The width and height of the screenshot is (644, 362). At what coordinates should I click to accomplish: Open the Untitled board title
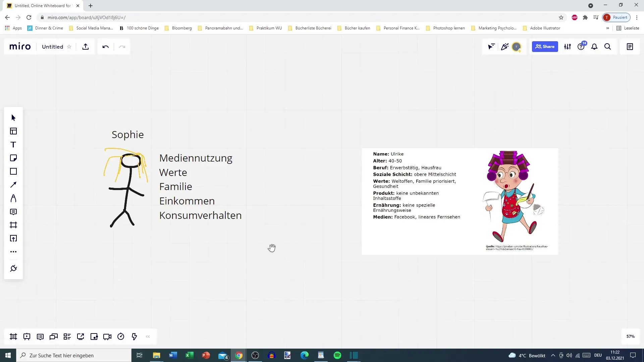coord(52,47)
